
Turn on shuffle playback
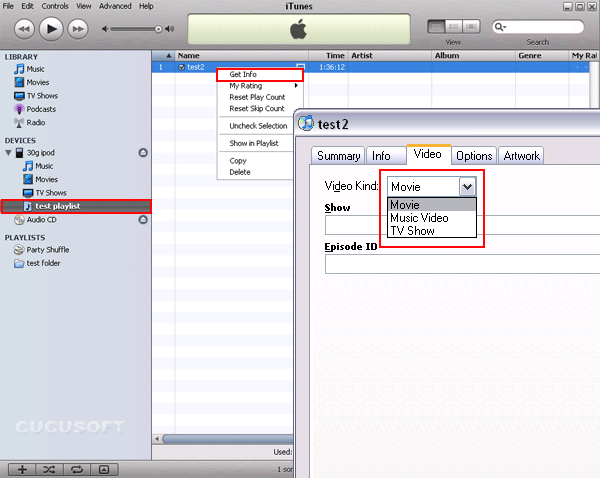(49, 469)
